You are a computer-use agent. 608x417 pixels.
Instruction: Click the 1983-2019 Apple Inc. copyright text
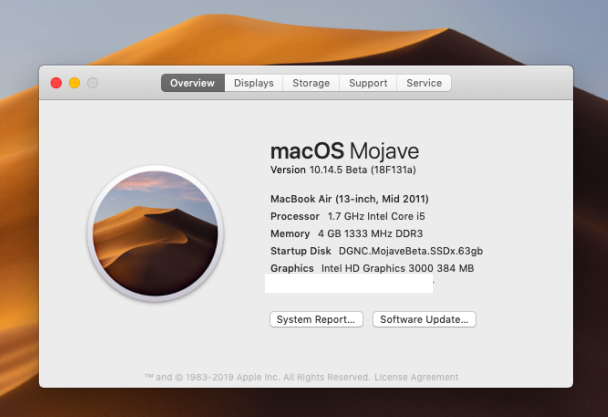[x=258, y=377]
